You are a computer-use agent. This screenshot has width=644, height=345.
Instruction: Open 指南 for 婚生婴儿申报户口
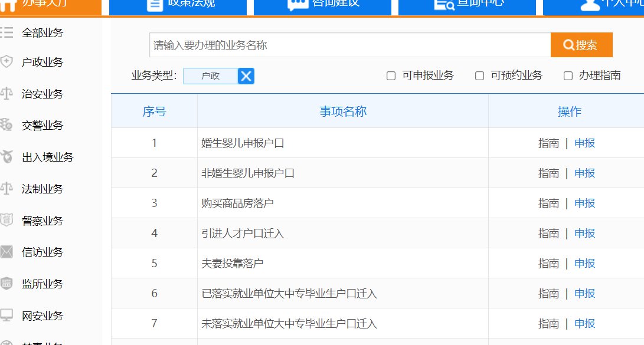tap(549, 143)
